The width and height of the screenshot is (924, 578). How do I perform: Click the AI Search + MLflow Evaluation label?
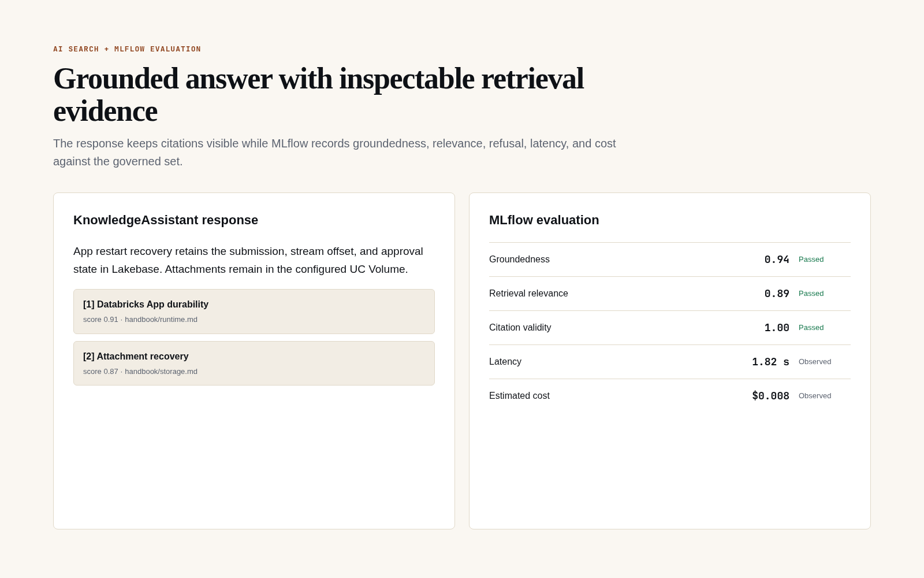click(x=127, y=49)
